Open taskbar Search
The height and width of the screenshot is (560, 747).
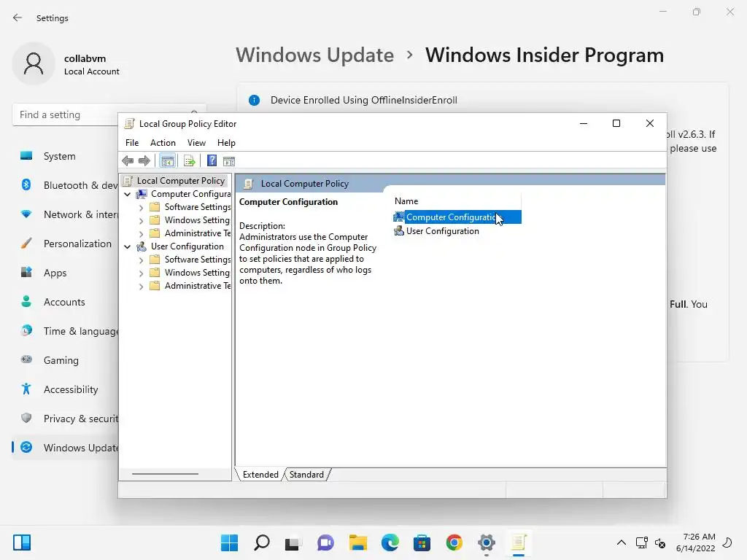(x=262, y=542)
